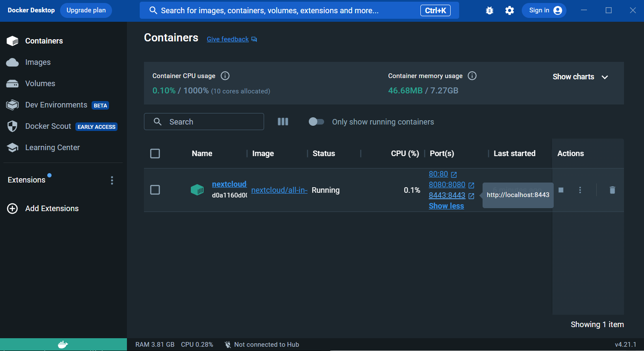
Task: Open the container actions menu
Action: pyautogui.click(x=580, y=190)
